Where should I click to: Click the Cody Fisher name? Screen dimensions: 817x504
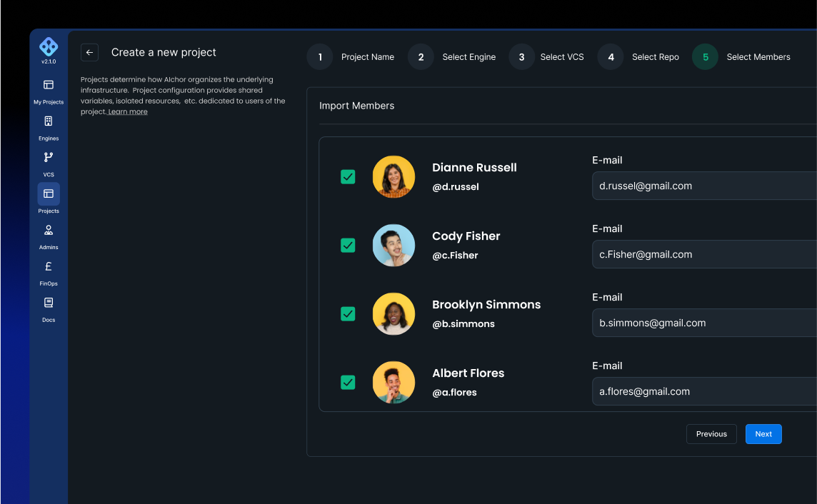coord(466,236)
